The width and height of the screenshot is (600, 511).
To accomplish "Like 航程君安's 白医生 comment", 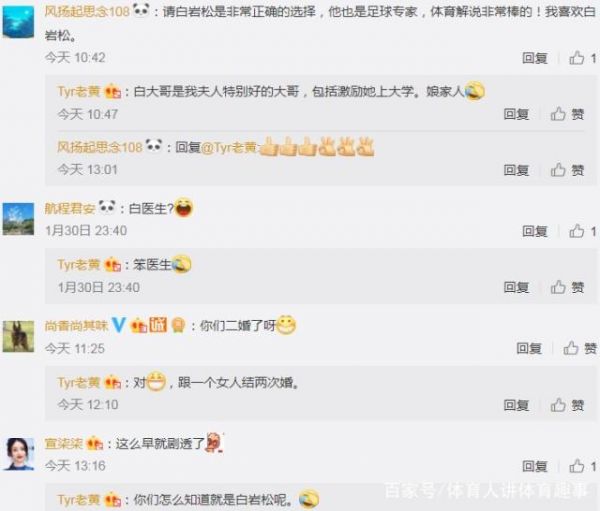I will tap(582, 231).
